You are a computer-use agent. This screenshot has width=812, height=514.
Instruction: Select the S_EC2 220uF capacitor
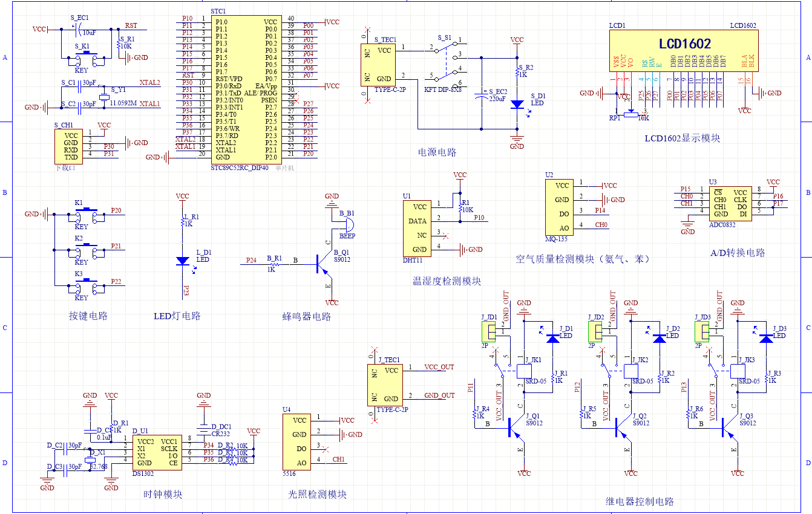[x=482, y=94]
